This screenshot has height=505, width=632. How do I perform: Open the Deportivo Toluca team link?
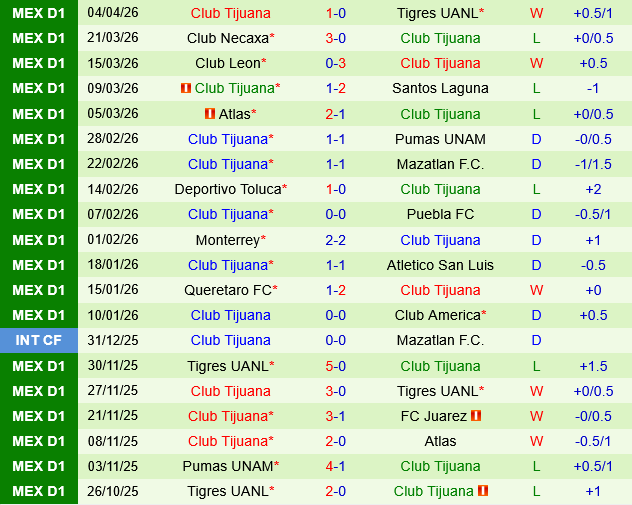pos(229,189)
